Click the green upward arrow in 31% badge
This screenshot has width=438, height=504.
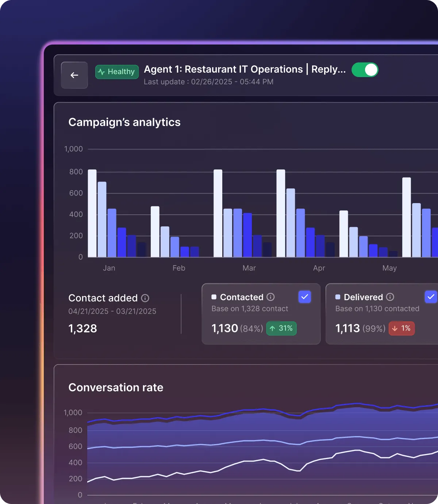click(273, 328)
